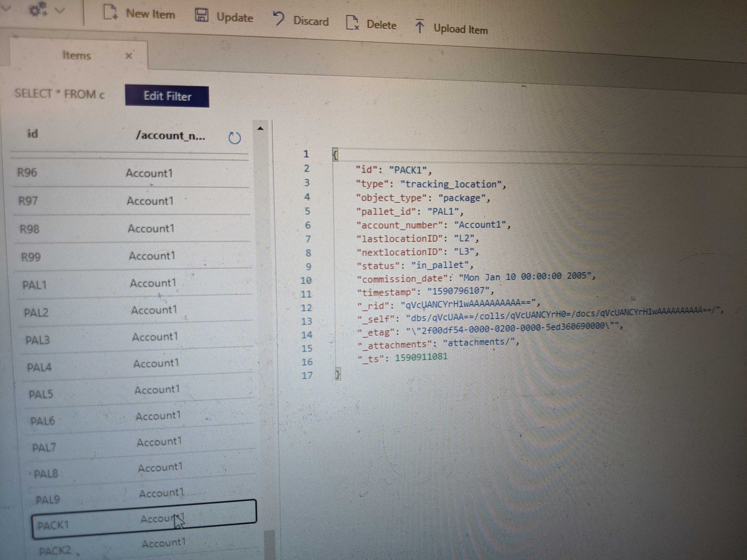Click the settings gear icon in the toolbar
Image resolution: width=747 pixels, height=560 pixels.
(x=38, y=9)
